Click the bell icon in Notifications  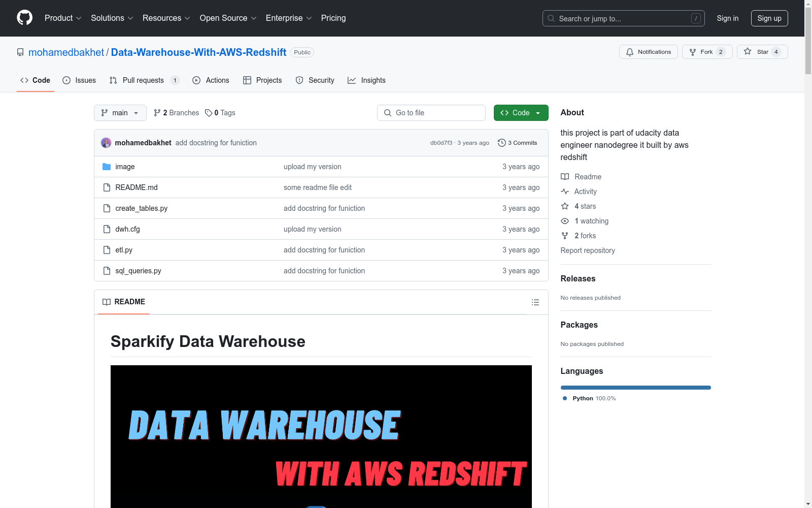tap(630, 52)
